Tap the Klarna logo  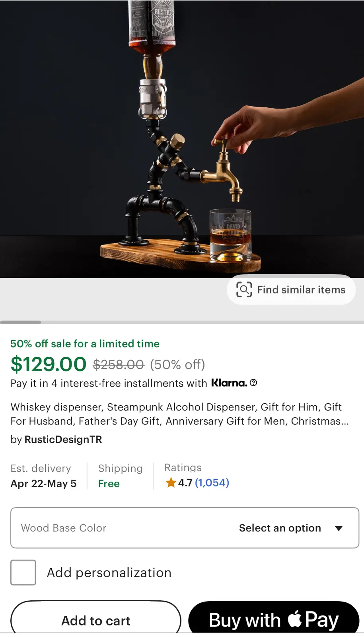pyautogui.click(x=229, y=383)
